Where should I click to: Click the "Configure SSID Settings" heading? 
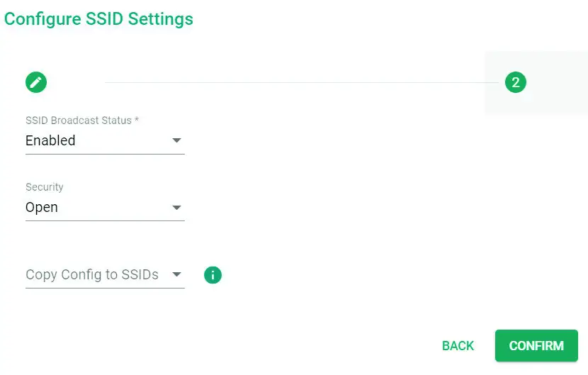(98, 18)
